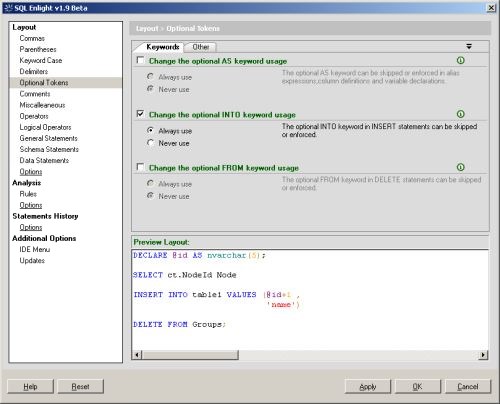The width and height of the screenshot is (500, 404).
Task: Click the Reset button
Action: pos(80,387)
